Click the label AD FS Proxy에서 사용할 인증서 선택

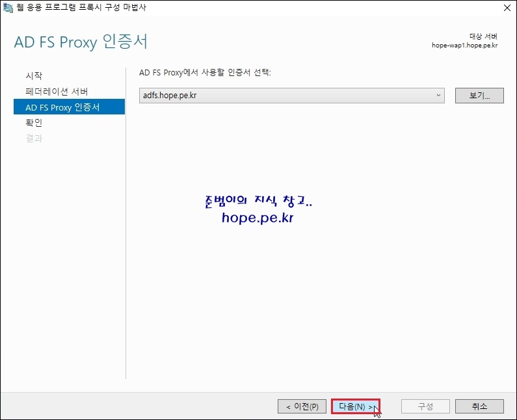coord(205,72)
